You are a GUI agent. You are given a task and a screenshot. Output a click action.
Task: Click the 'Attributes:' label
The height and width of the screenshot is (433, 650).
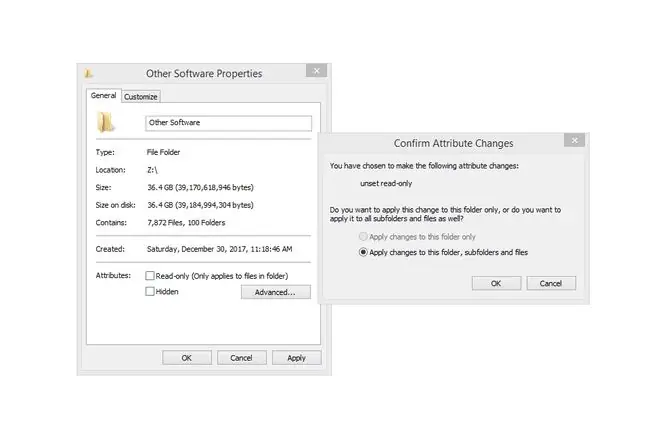(x=113, y=276)
